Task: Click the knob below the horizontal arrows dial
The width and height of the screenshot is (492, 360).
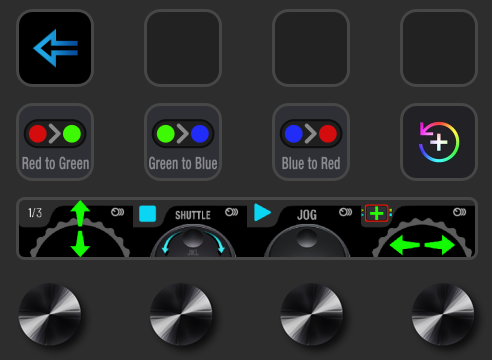Action: pyautogui.click(x=443, y=314)
